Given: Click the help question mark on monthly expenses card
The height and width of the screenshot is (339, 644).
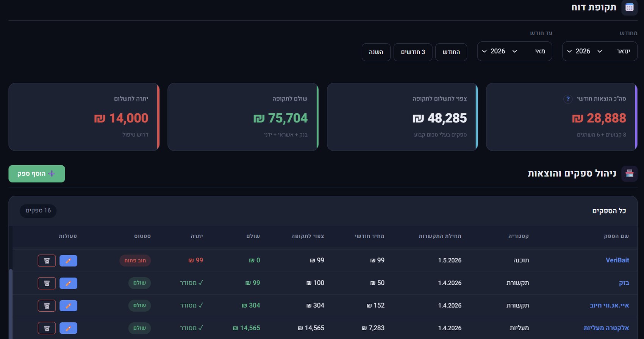Looking at the screenshot, I should click(x=567, y=99).
